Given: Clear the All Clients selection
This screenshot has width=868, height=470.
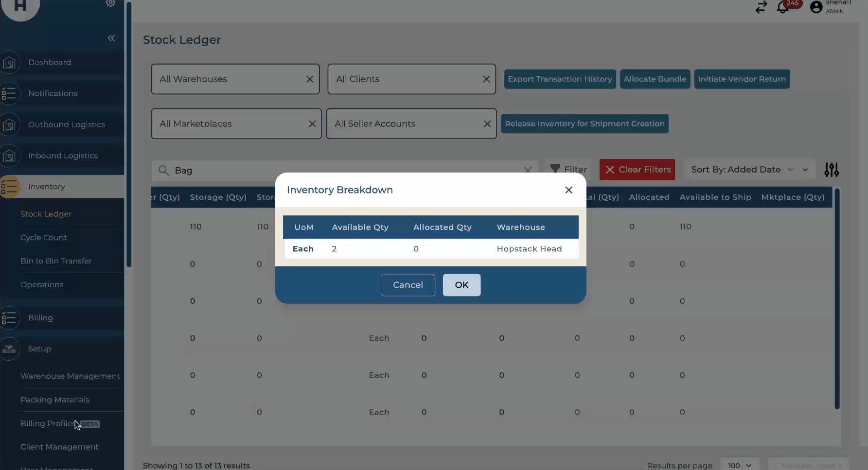Looking at the screenshot, I should pos(486,79).
